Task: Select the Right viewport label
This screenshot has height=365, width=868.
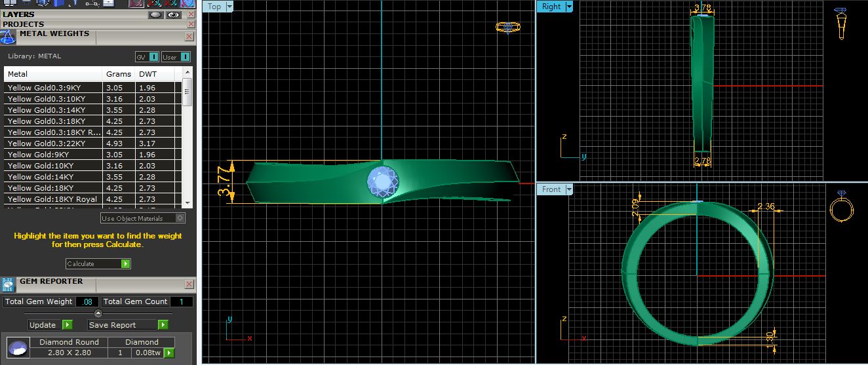Action: point(551,7)
